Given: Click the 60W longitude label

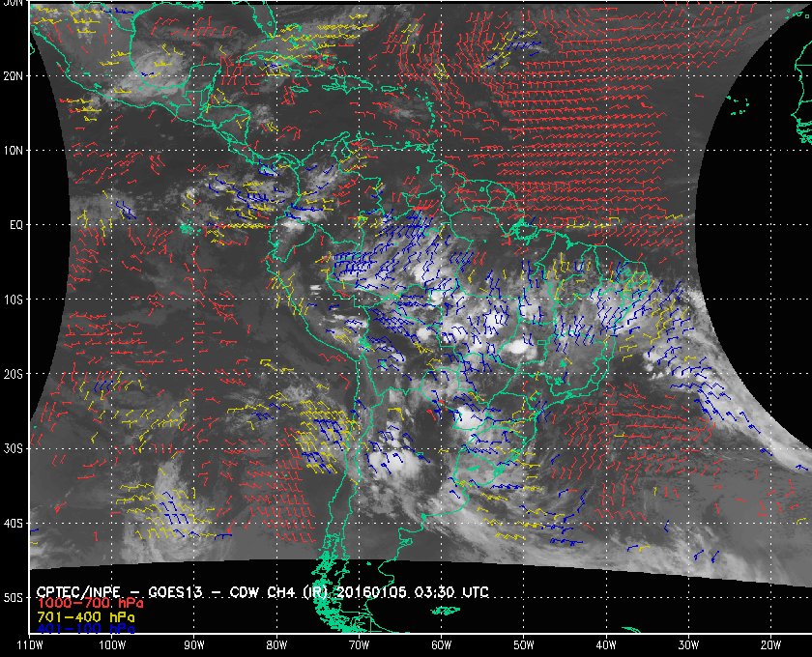Looking at the screenshot, I should click(441, 645).
